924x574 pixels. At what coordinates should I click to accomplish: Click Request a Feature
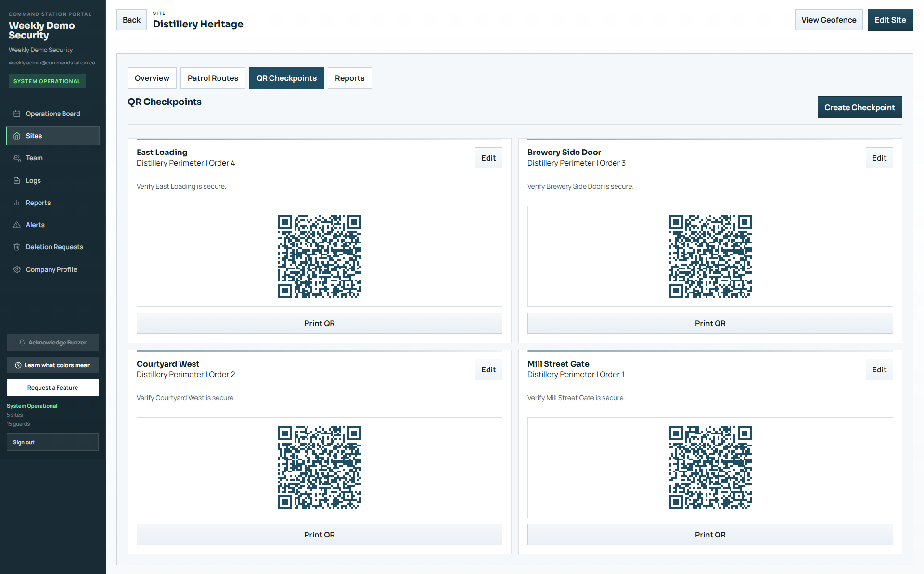pos(53,388)
